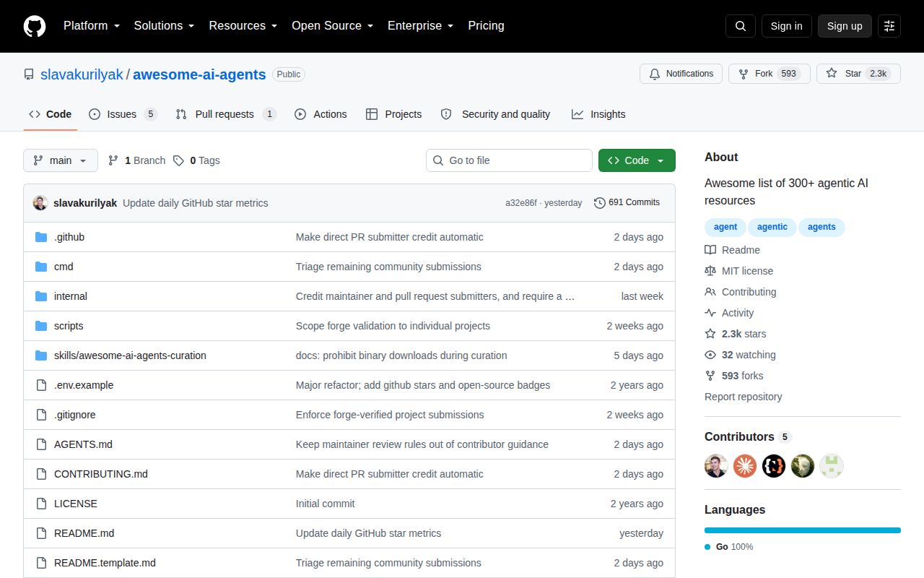
Task: Open the appearance settings sliders icon
Action: pyautogui.click(x=889, y=26)
